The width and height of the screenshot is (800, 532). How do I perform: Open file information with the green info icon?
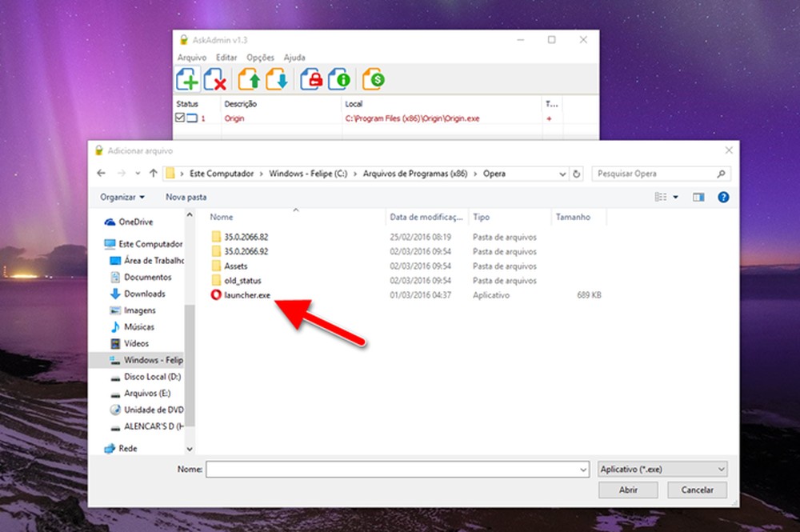pyautogui.click(x=342, y=78)
